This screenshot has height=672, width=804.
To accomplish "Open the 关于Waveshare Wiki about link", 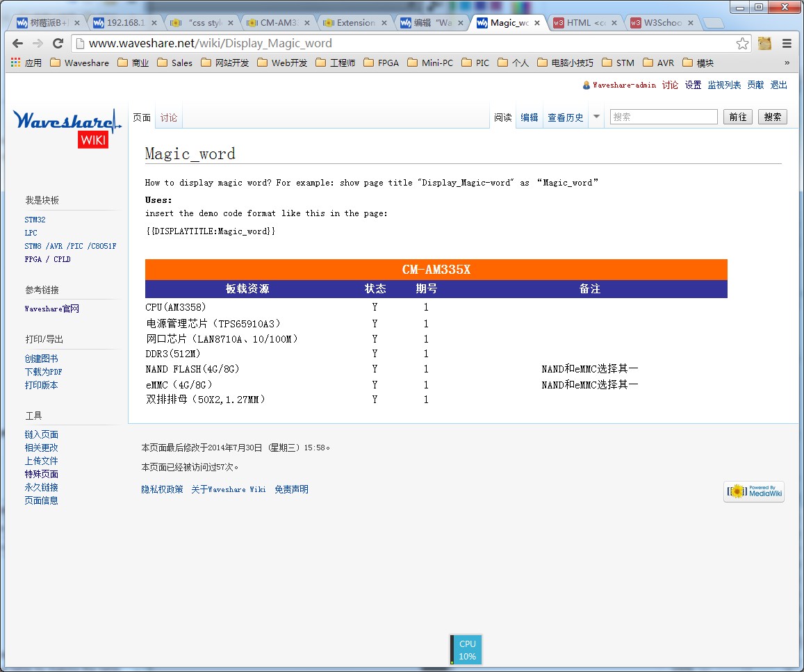I will (229, 489).
